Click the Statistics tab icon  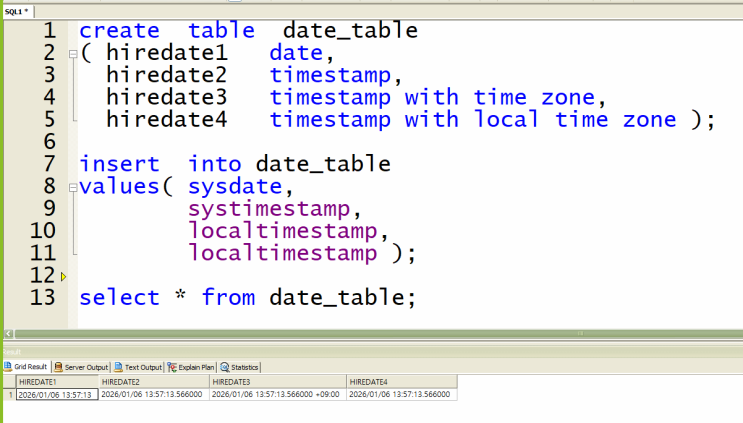coord(225,367)
